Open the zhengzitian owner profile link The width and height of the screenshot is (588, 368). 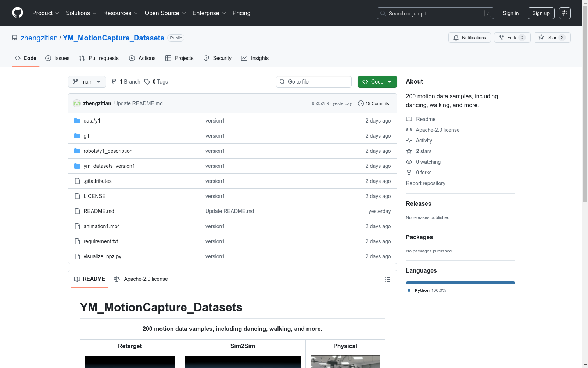click(x=39, y=38)
